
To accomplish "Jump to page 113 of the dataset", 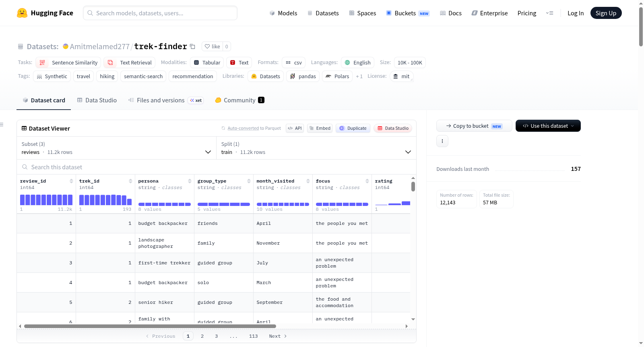I will point(253,336).
